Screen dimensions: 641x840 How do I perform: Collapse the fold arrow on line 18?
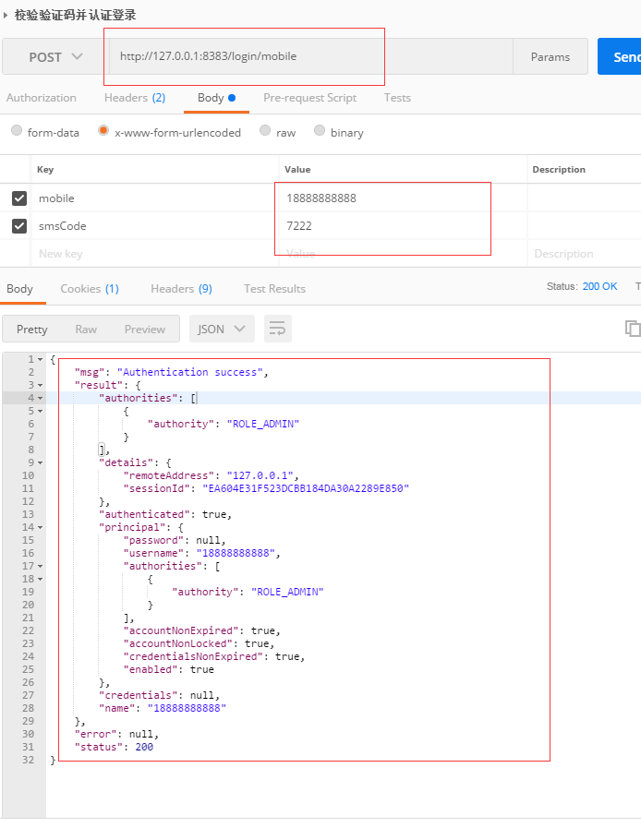point(41,579)
